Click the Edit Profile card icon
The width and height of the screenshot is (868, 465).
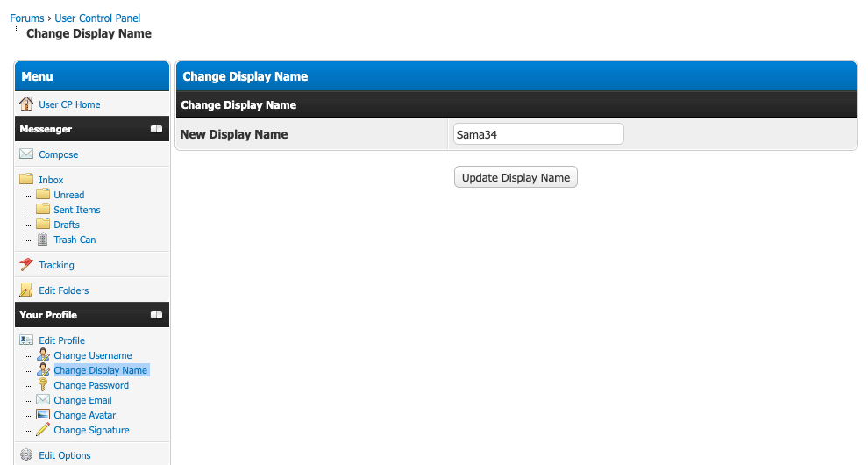(26, 340)
